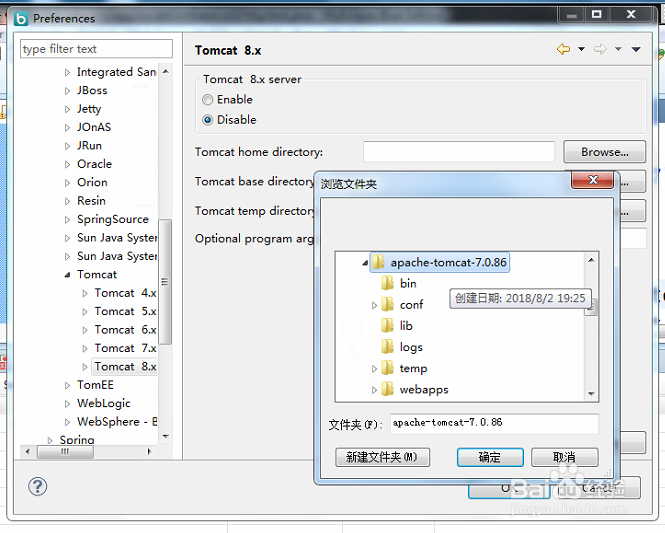Click folder list scroll up arrow
Screen dimensions: 665x533
coord(591,260)
